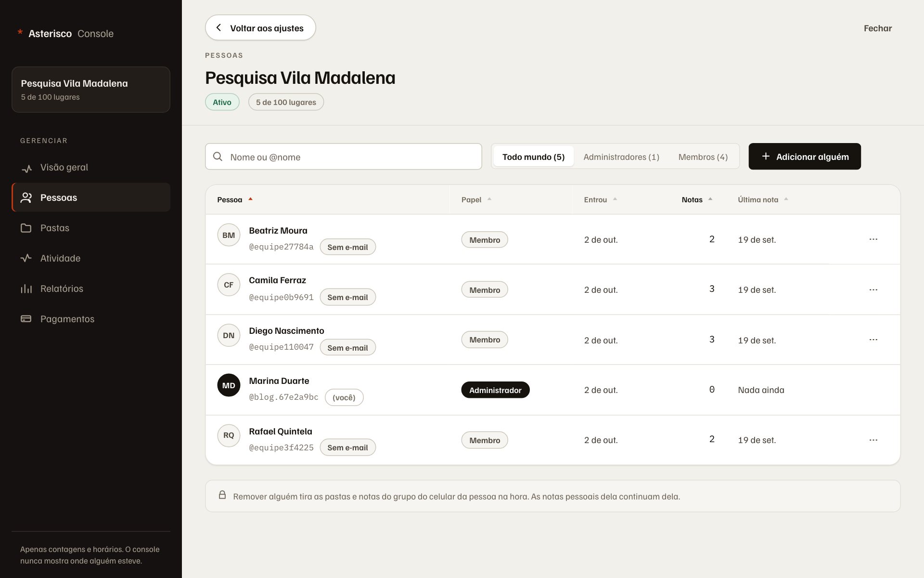Click the Asterisco logo asterisk
The height and width of the screenshot is (578, 924).
coord(20,33)
